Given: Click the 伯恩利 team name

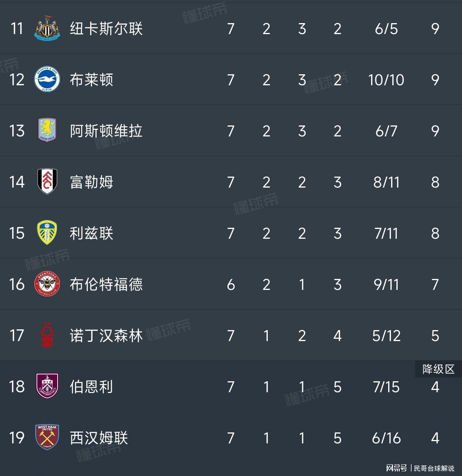Looking at the screenshot, I should pyautogui.click(x=91, y=387).
